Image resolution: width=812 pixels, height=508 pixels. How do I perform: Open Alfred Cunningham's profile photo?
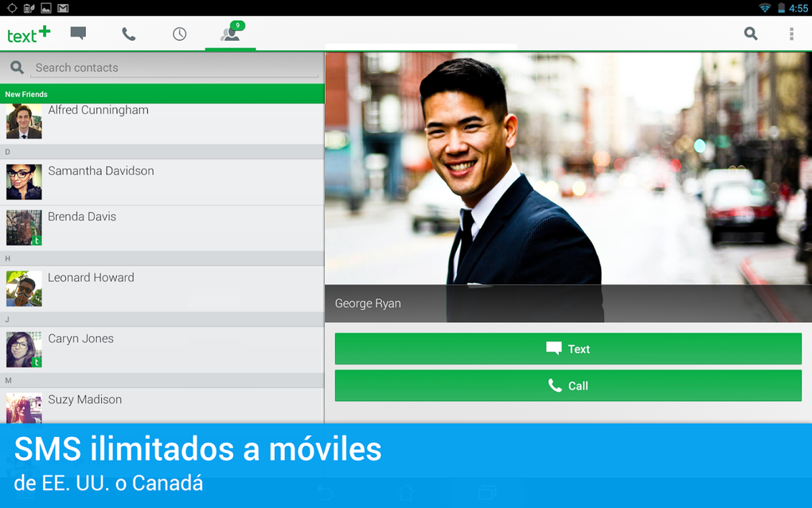click(23, 120)
